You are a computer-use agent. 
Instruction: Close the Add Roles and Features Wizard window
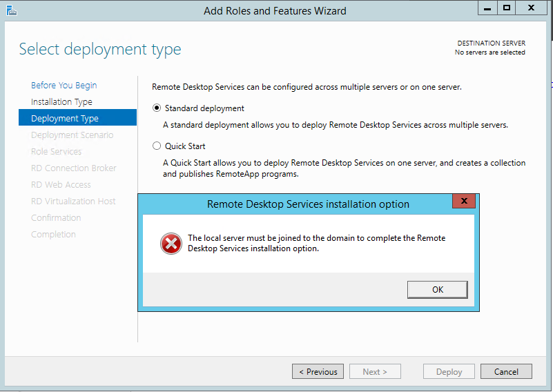pyautogui.click(x=531, y=8)
